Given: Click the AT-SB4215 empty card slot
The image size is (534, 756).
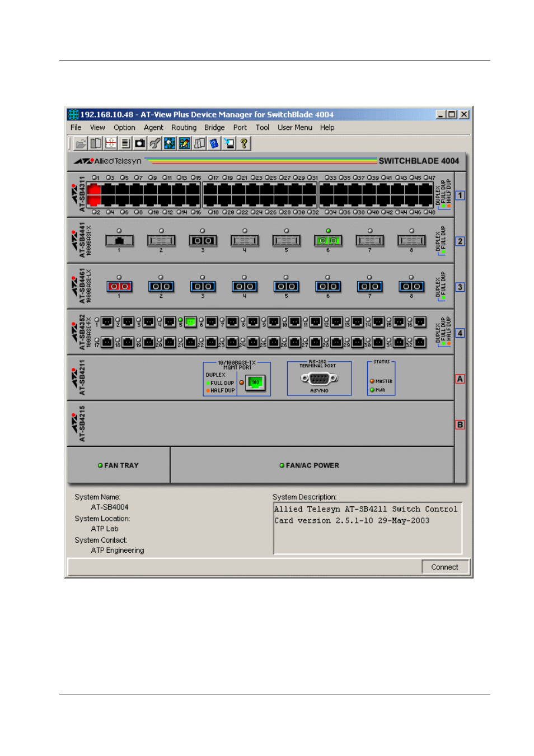Looking at the screenshot, I should point(261,424).
